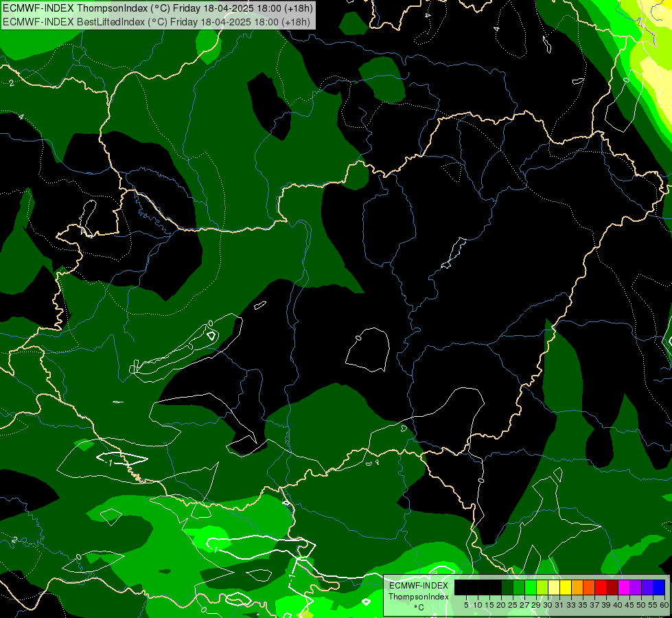Click the legend value label 15
The image size is (672, 618).
click(x=489, y=605)
